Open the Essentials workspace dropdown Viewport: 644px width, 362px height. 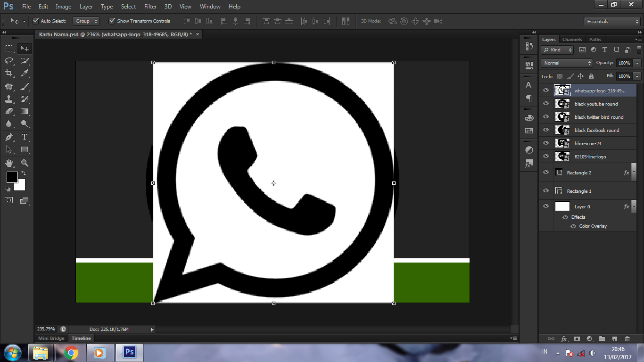611,21
